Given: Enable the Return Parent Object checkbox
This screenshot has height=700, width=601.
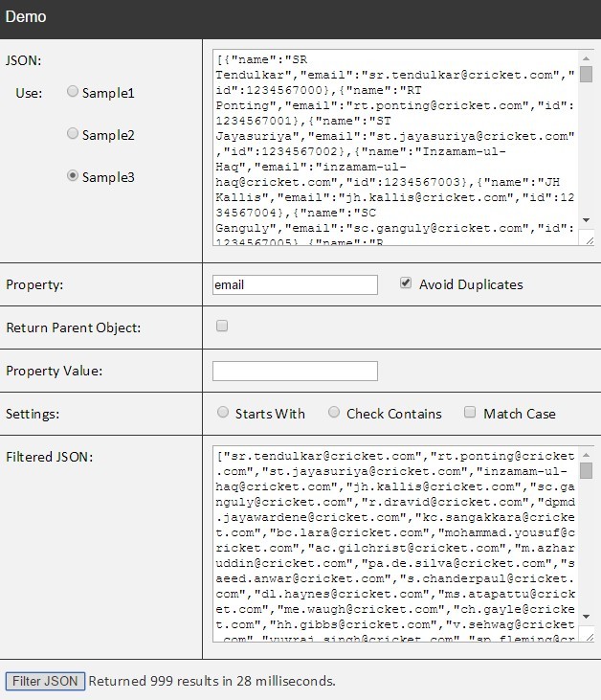Looking at the screenshot, I should [x=222, y=327].
